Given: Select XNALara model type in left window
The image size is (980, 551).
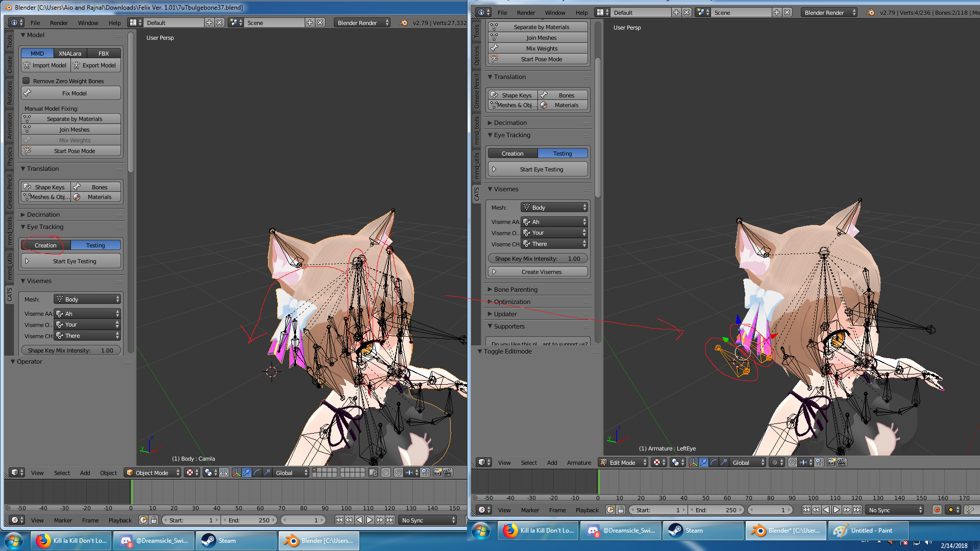Looking at the screenshot, I should 70,54.
